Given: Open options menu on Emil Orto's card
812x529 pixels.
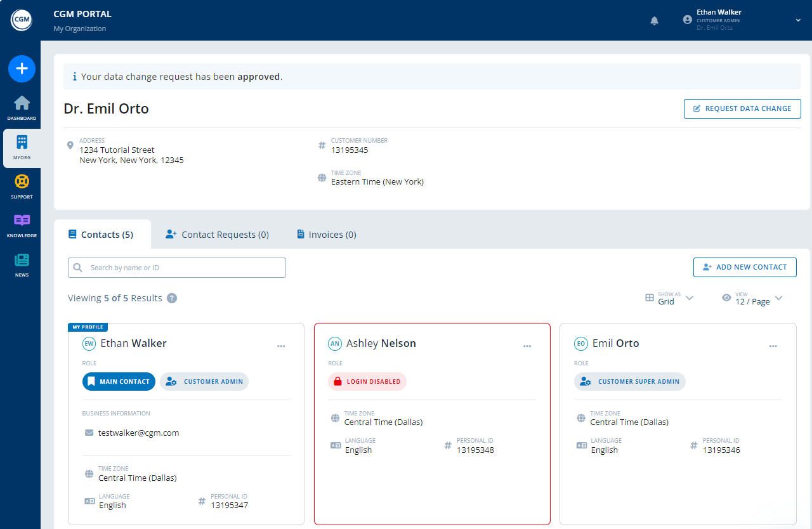Looking at the screenshot, I should [x=773, y=346].
